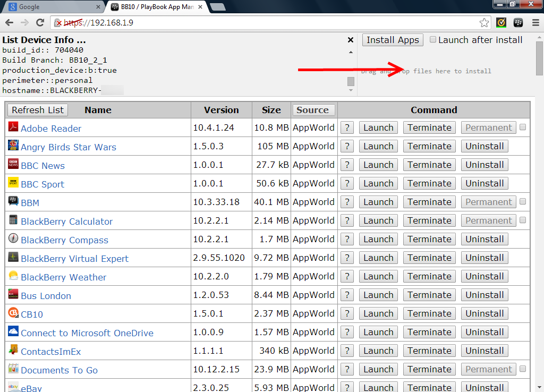
Task: Open the Adobe Reader link
Action: pos(51,129)
